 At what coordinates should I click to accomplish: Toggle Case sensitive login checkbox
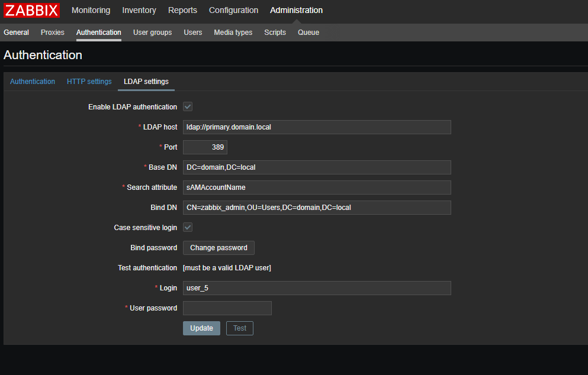point(188,228)
